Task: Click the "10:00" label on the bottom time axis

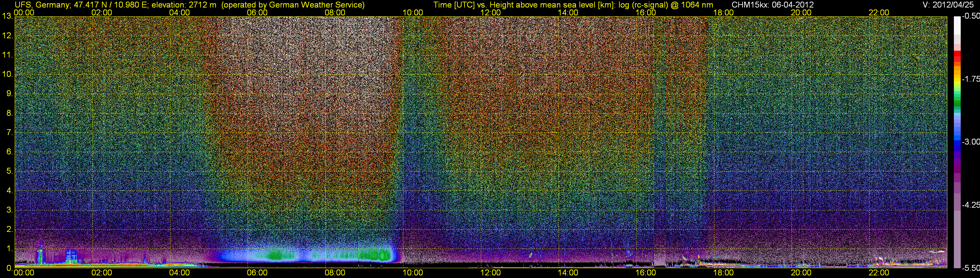Action: point(413,273)
